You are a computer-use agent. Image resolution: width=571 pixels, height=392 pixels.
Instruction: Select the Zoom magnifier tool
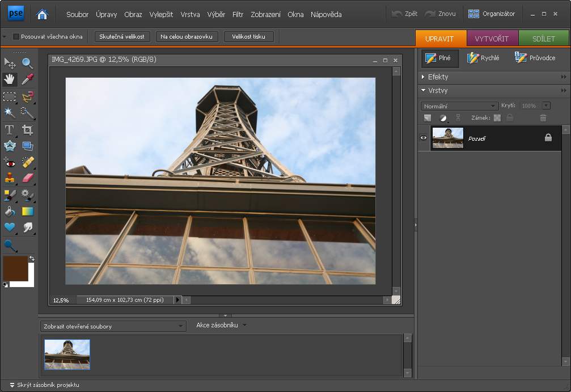(27, 63)
